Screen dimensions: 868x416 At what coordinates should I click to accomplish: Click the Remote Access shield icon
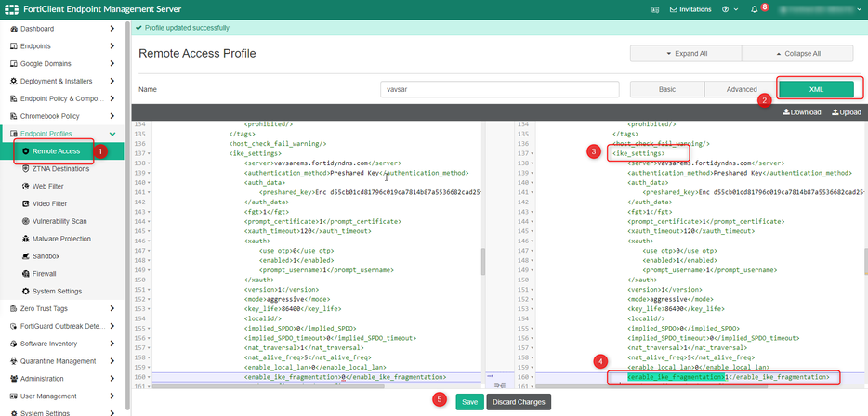pyautogui.click(x=25, y=151)
